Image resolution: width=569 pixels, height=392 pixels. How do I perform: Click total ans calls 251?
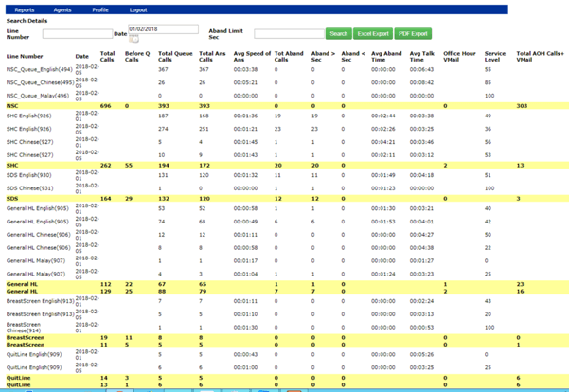point(204,129)
